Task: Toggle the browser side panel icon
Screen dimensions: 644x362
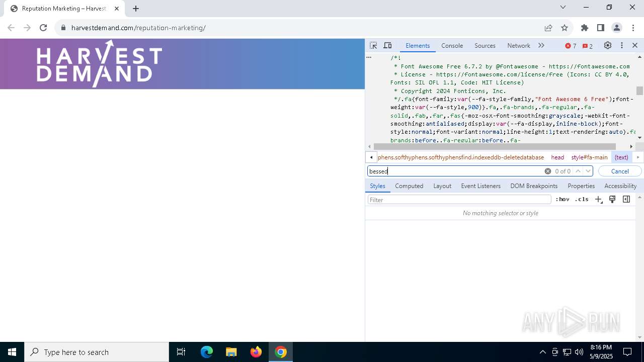Action: (x=601, y=28)
